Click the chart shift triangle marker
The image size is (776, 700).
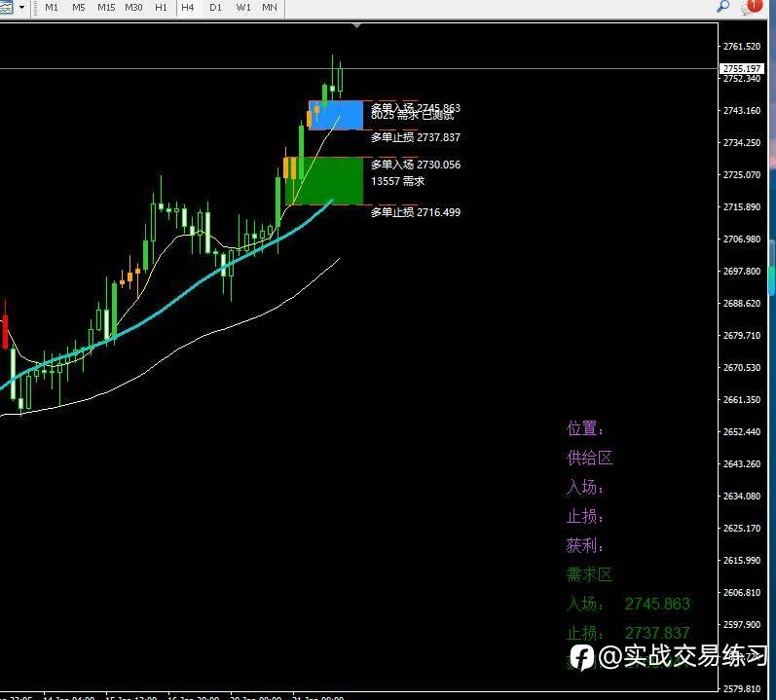pyautogui.click(x=356, y=25)
